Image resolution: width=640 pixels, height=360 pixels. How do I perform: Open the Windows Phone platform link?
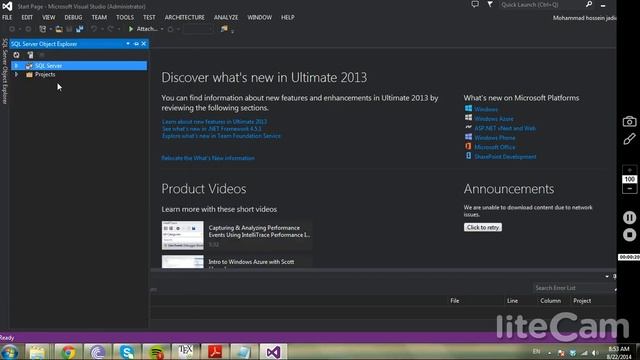point(495,138)
